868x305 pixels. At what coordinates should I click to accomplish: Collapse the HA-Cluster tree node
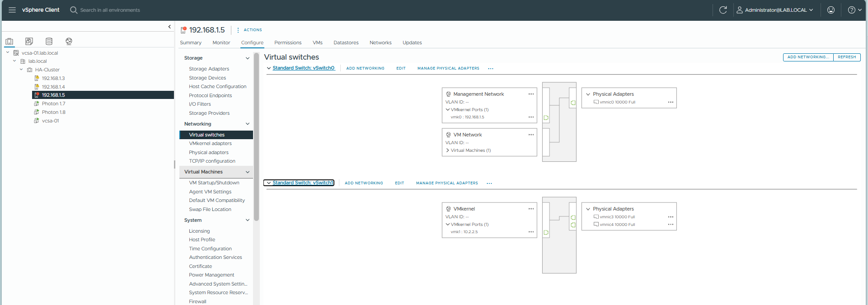(x=21, y=70)
